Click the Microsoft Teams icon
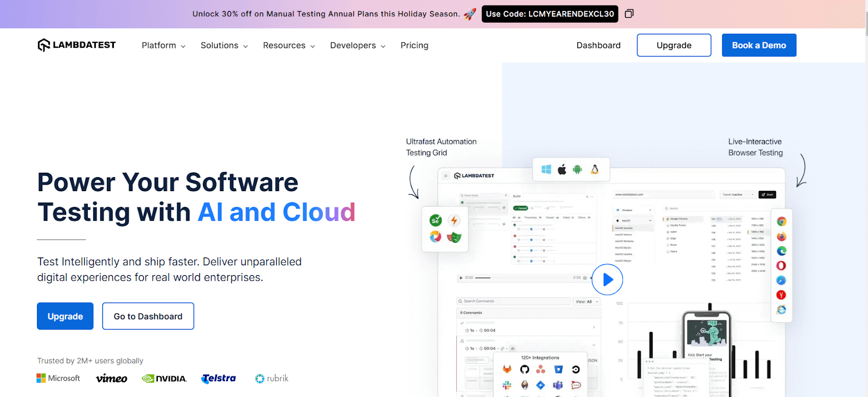The height and width of the screenshot is (397, 868). tap(558, 385)
